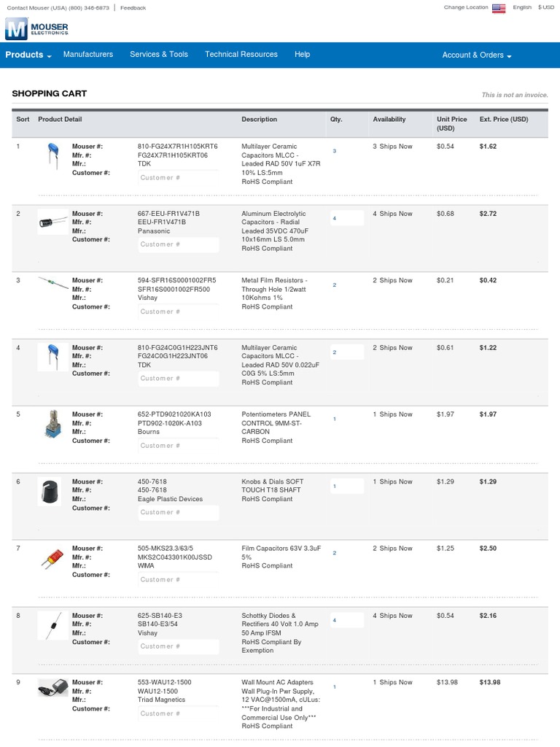Click the Customer # field for Bourns potentiometer
Image resolution: width=560 pixels, height=747 pixels.
(178, 446)
